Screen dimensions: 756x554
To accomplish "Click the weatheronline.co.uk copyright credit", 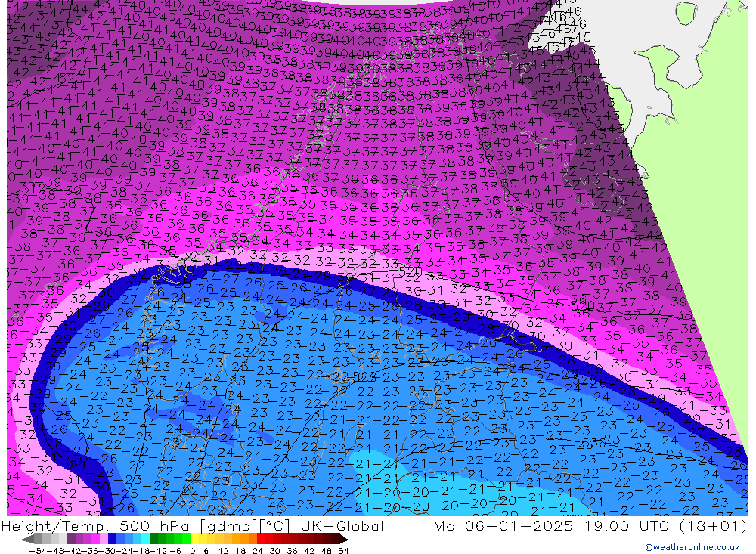I will point(692,547).
